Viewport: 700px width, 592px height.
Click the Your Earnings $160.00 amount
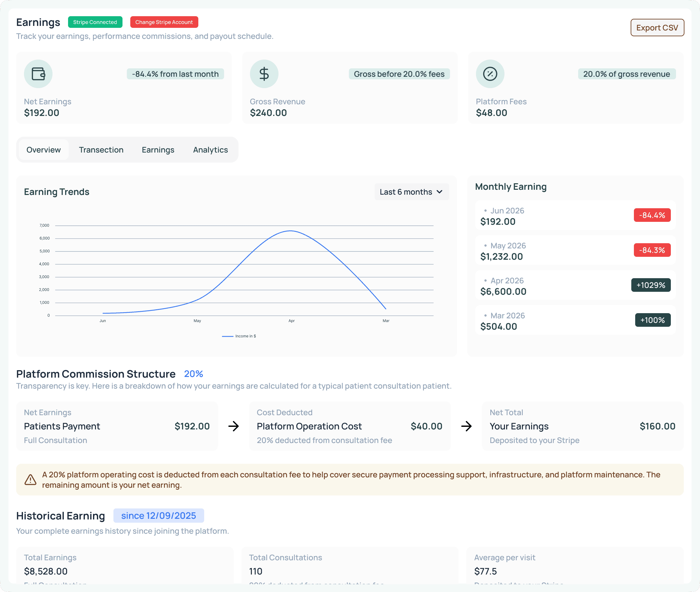657,426
